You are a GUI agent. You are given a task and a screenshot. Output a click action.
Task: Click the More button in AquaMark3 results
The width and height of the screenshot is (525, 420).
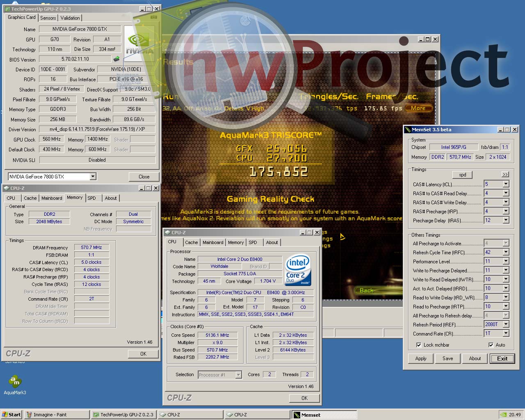(418, 108)
